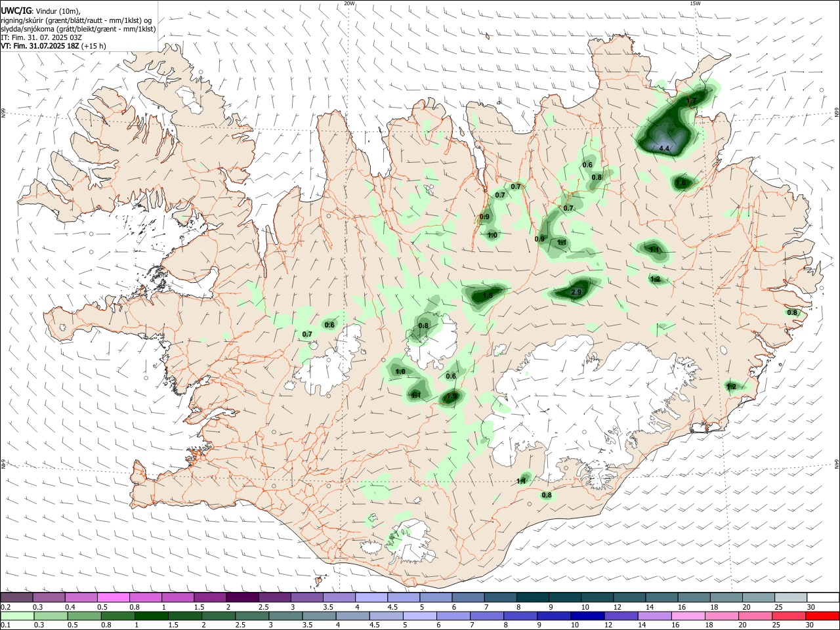Viewport: 840px width, 630px height.
Task: Click the 'slydda/snjókoma' legend description line
Action: coord(78,29)
